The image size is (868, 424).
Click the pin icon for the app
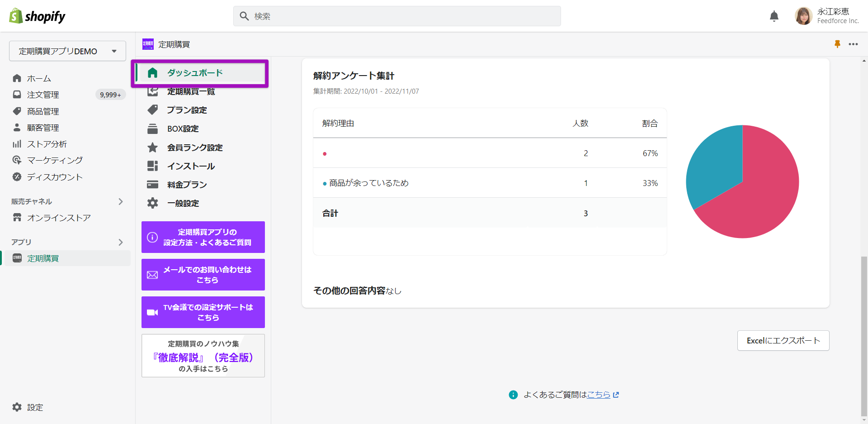click(837, 44)
